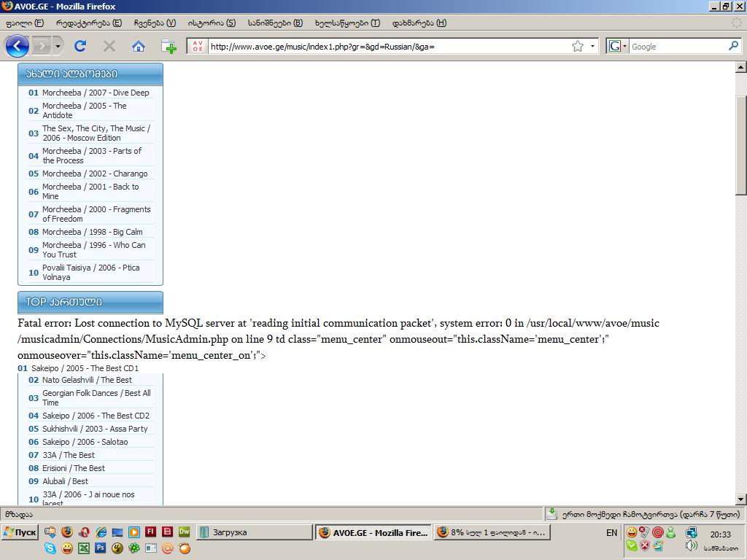
Task: Click the AVOE site favicon in the address bar
Action: coord(198,46)
